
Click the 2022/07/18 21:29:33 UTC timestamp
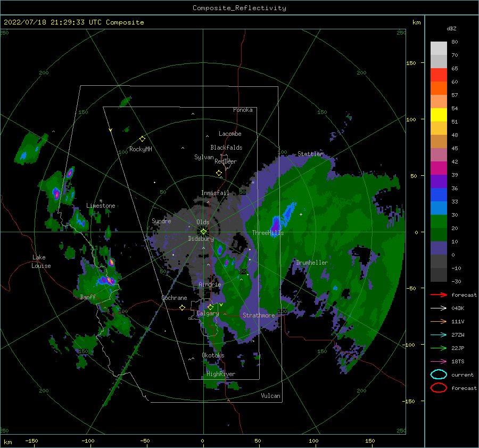(x=53, y=22)
